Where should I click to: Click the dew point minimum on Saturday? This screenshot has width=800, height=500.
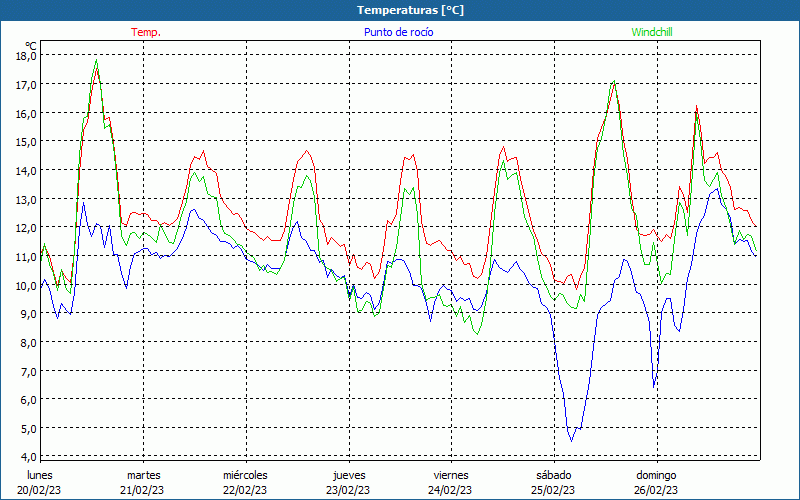[x=571, y=441]
